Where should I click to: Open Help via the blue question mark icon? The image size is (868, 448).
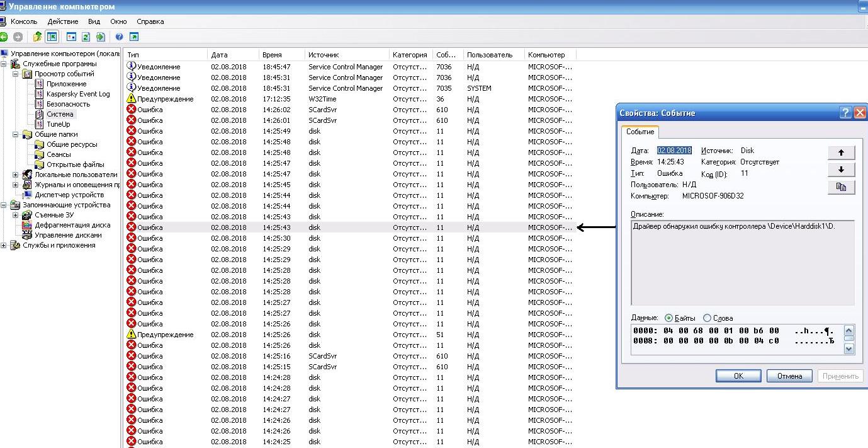[118, 37]
